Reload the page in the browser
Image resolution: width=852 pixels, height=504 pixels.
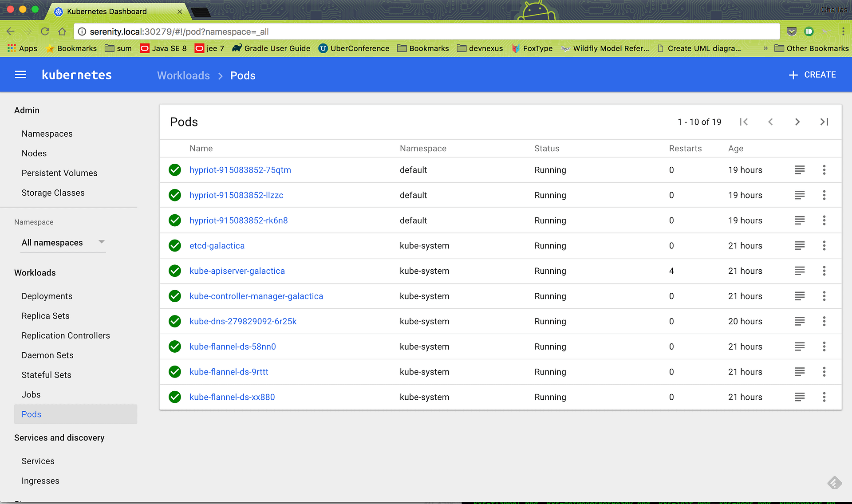coord(45,31)
